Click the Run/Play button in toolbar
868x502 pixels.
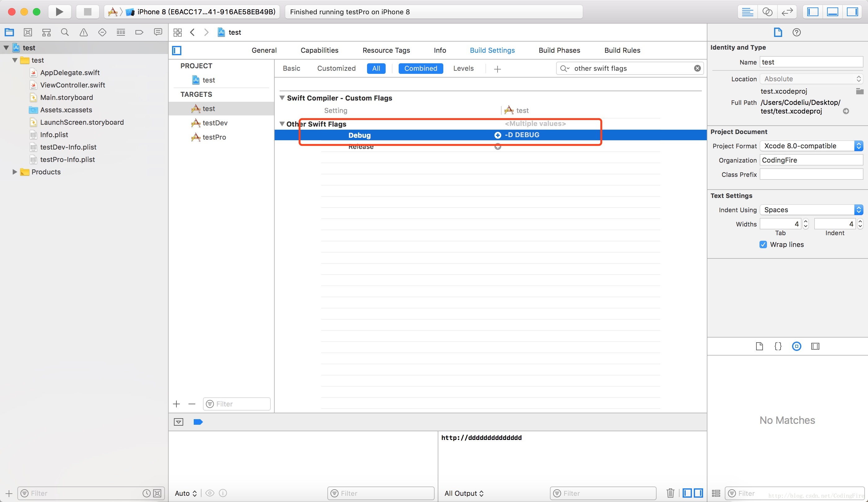(x=59, y=11)
